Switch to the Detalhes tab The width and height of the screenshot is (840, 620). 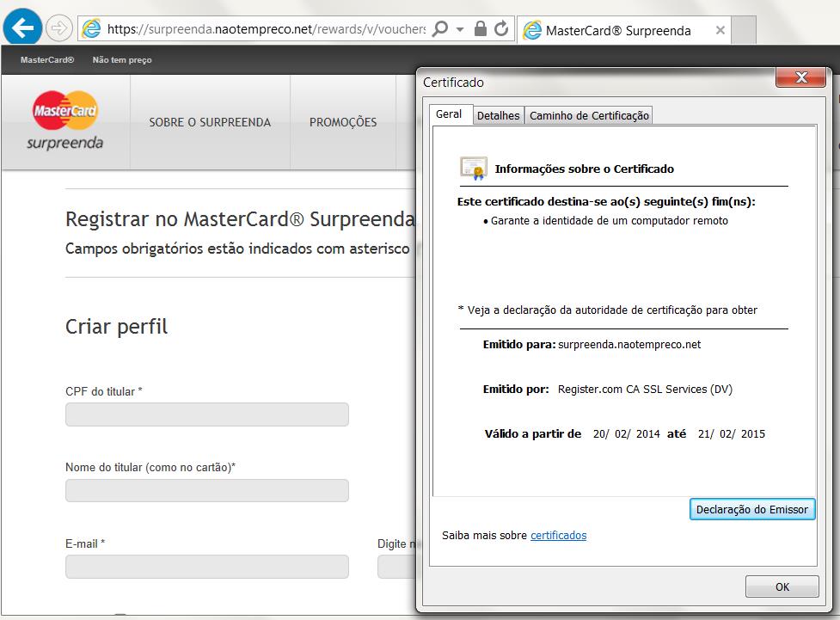498,115
